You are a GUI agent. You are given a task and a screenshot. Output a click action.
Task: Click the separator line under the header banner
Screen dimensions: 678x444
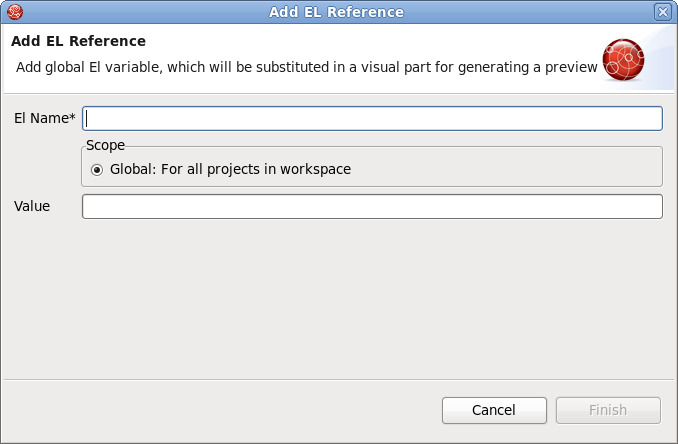pyautogui.click(x=338, y=93)
